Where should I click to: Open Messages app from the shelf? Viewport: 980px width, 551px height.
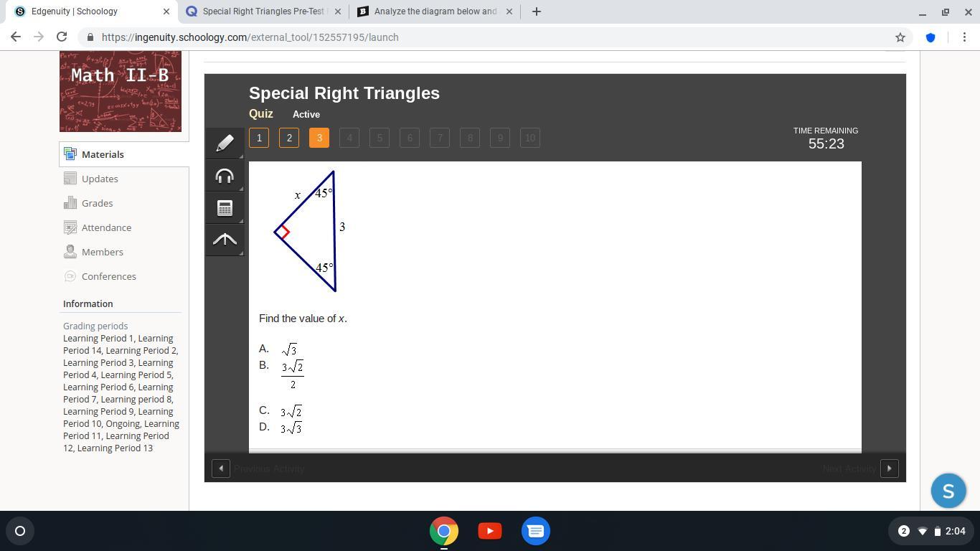click(x=536, y=531)
